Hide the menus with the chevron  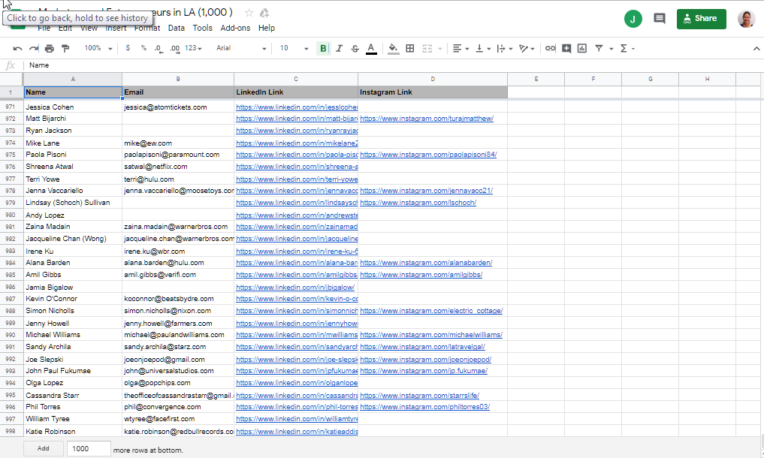756,48
